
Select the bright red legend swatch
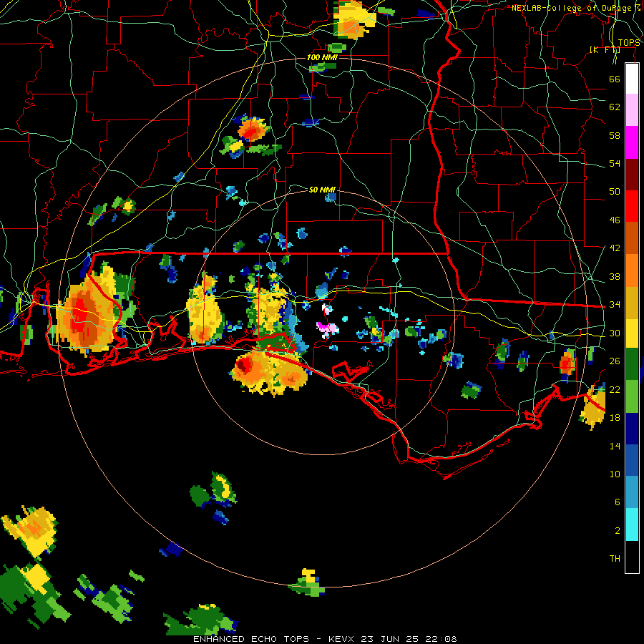tap(632, 206)
